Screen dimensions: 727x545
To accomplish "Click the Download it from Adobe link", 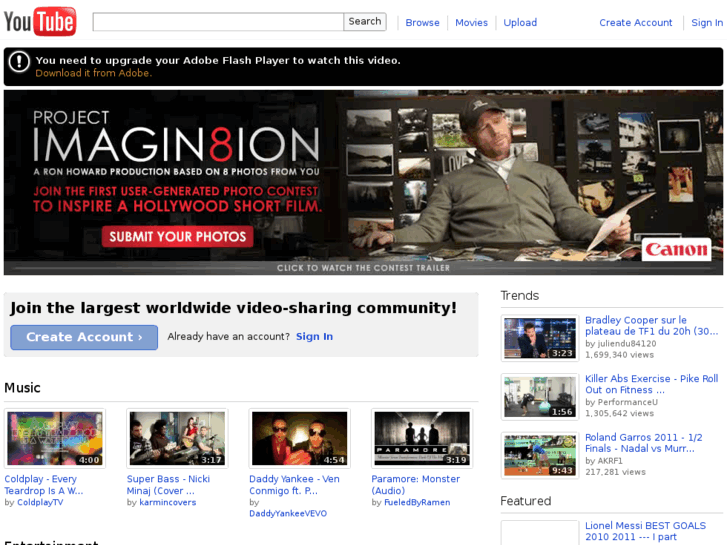I will pos(94,73).
